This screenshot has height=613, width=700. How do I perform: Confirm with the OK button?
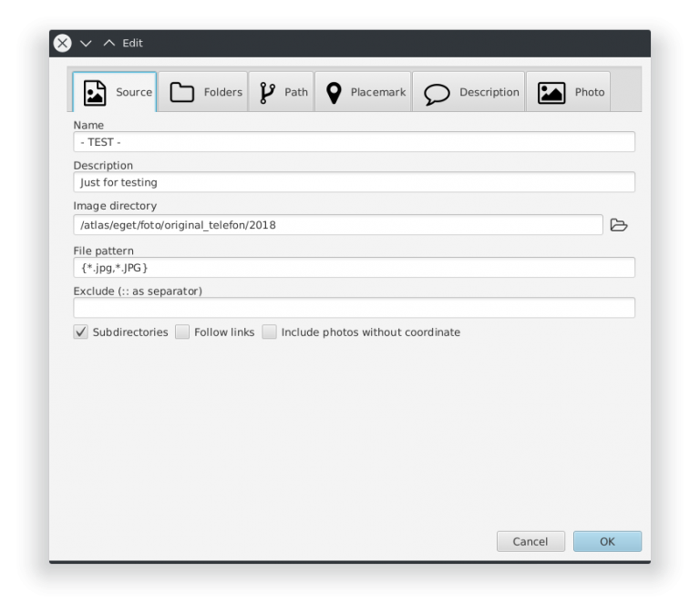click(x=608, y=542)
